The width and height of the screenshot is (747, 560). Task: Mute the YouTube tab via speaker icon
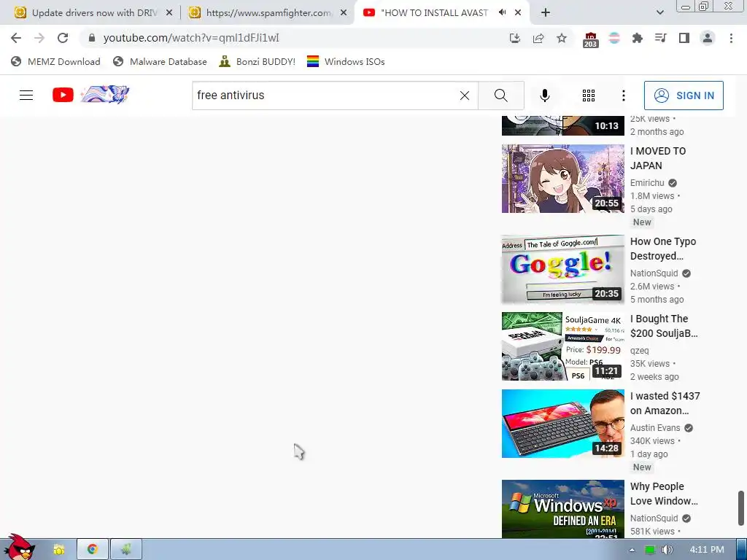pyautogui.click(x=502, y=12)
